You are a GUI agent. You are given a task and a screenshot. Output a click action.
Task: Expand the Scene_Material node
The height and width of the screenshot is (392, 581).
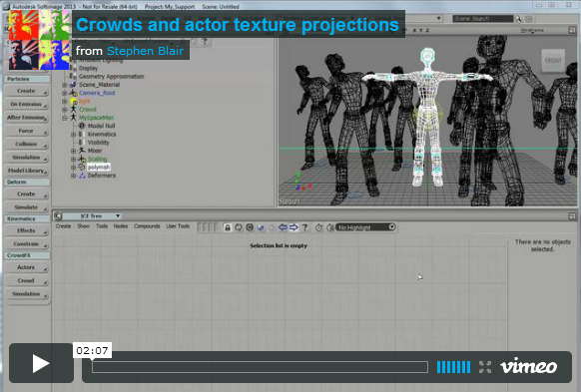click(65, 85)
